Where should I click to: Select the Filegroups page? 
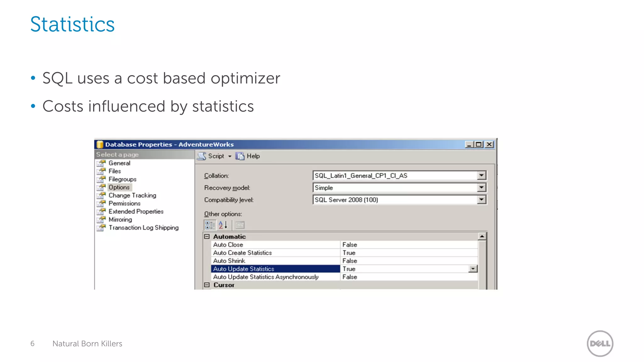click(122, 179)
